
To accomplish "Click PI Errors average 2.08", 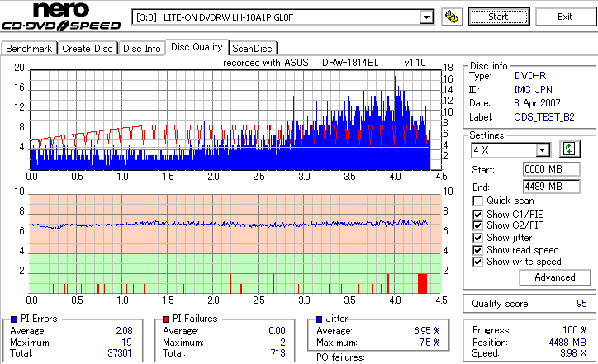I will (x=124, y=331).
